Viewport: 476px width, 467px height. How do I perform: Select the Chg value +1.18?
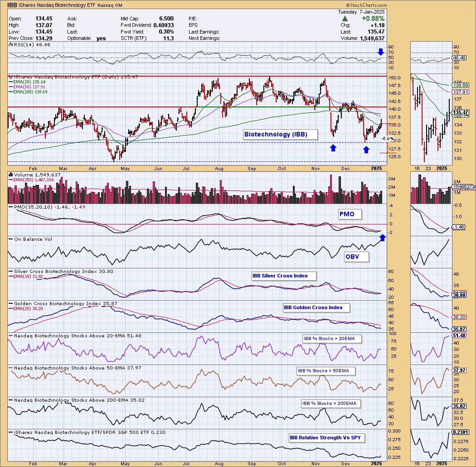[x=378, y=25]
